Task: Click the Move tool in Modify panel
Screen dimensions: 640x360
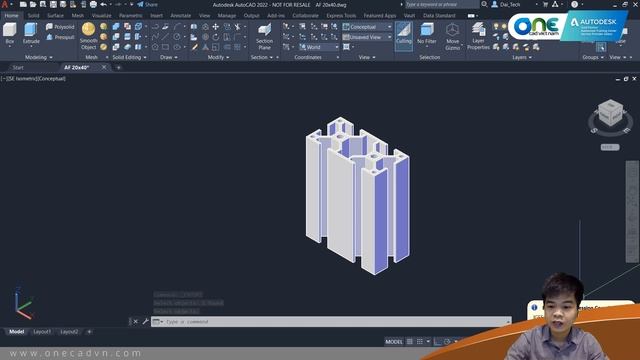Action: pos(216,27)
